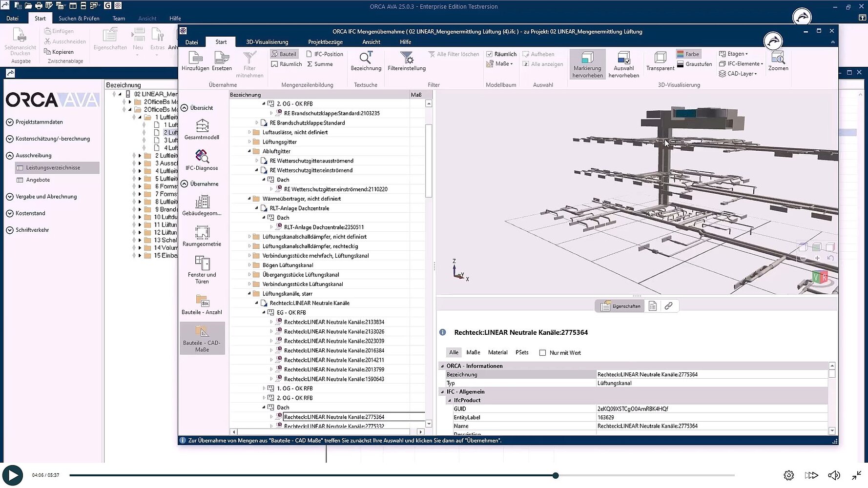Seek using the video progress slider handle
The width and height of the screenshot is (868, 488).
click(x=555, y=475)
